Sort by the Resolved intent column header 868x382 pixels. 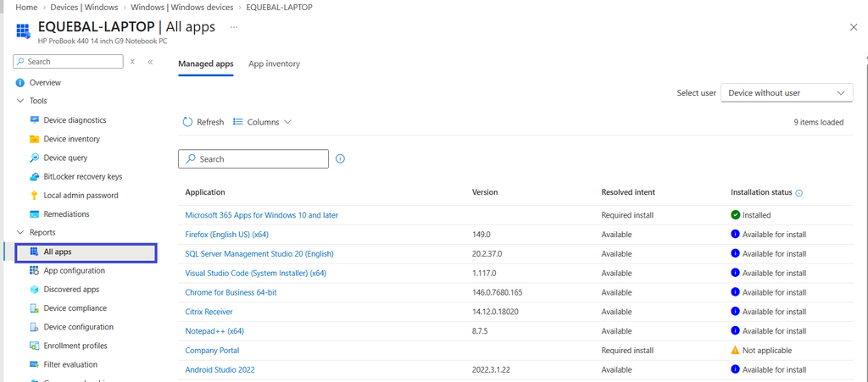628,192
